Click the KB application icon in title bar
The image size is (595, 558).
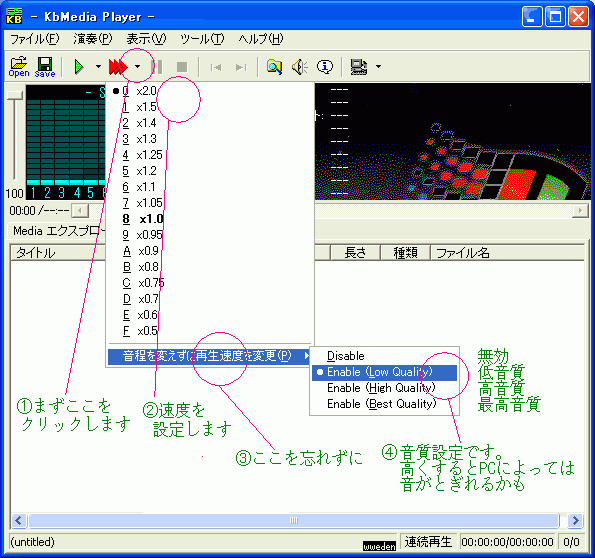point(14,16)
